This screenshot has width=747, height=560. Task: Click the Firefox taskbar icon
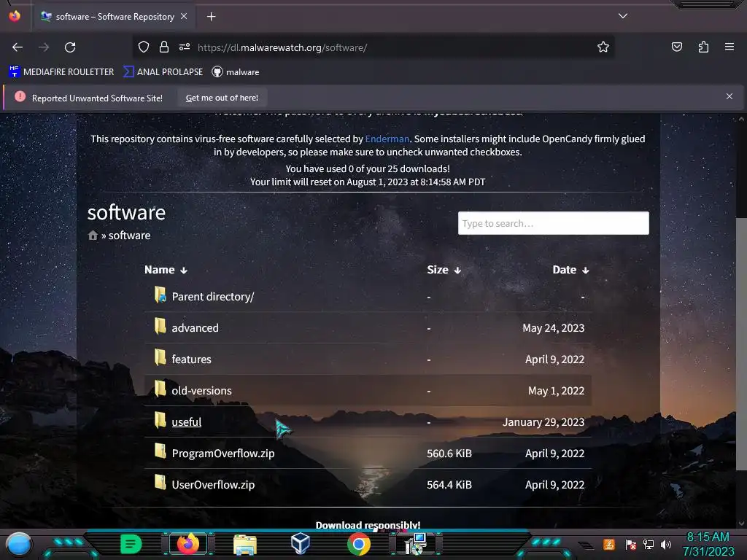(187, 544)
